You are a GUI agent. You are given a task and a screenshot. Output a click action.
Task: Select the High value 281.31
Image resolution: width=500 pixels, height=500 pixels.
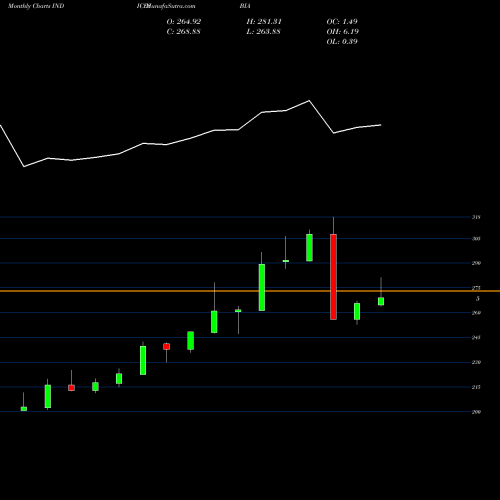[x=264, y=22]
